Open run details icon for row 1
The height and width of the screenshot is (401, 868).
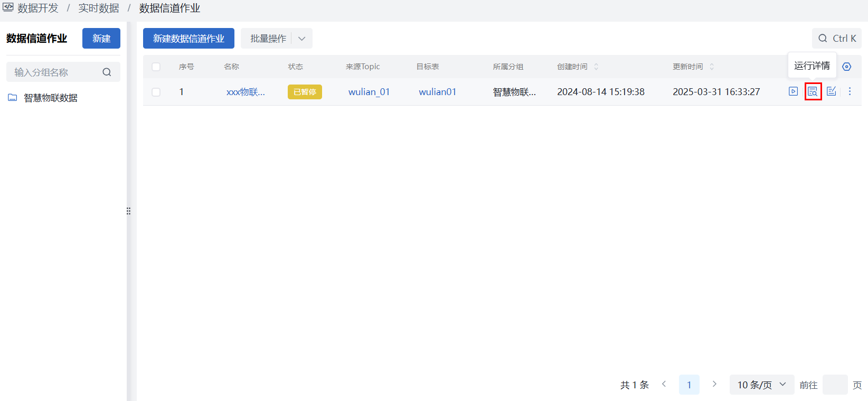[x=813, y=91]
